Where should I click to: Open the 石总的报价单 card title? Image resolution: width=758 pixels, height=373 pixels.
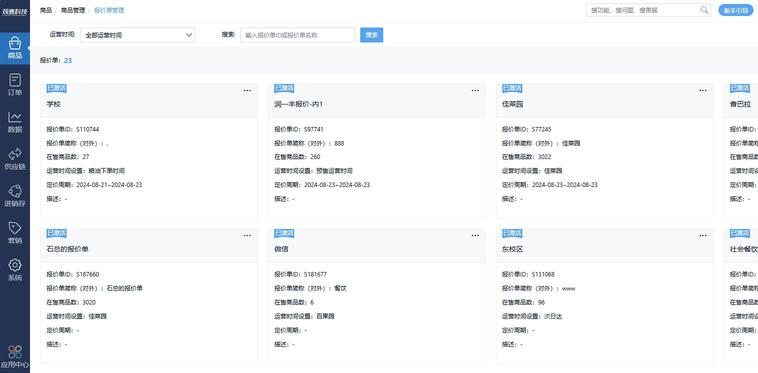[x=67, y=249]
